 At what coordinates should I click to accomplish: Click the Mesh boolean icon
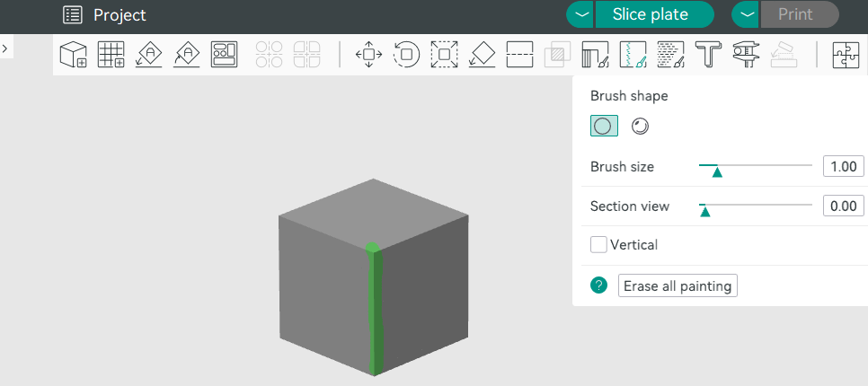tap(557, 55)
